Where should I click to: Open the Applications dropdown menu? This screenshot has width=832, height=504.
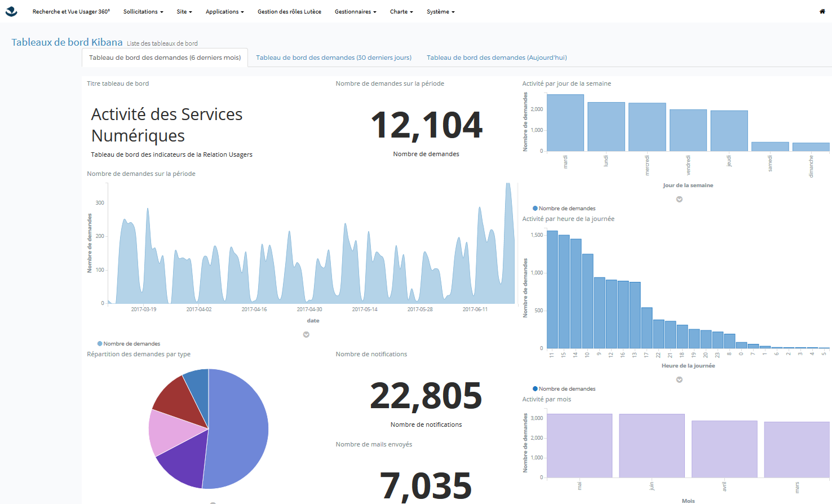click(x=224, y=11)
